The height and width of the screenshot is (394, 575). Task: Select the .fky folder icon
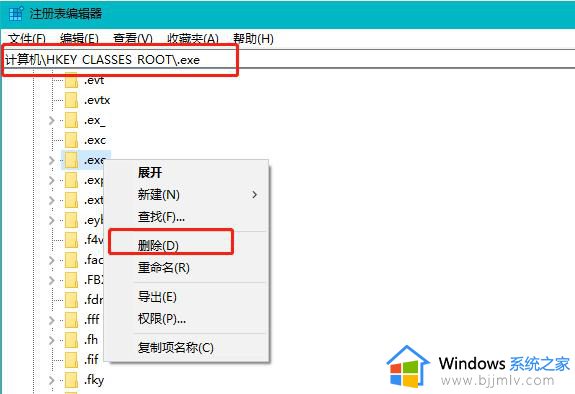72,380
